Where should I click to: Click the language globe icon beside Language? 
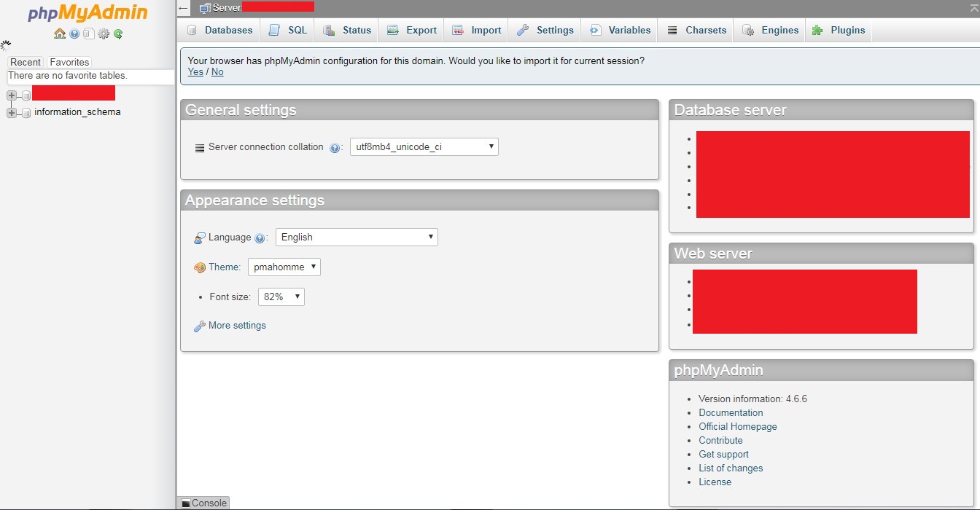point(198,237)
